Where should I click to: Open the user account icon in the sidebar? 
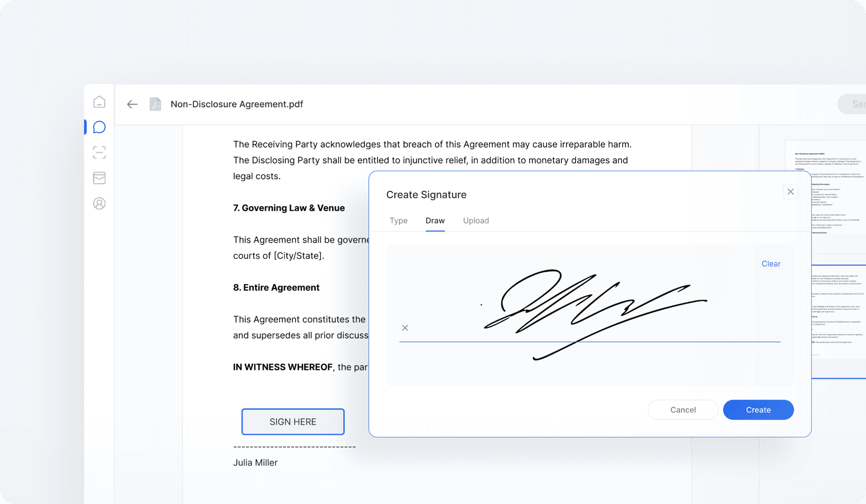click(99, 203)
